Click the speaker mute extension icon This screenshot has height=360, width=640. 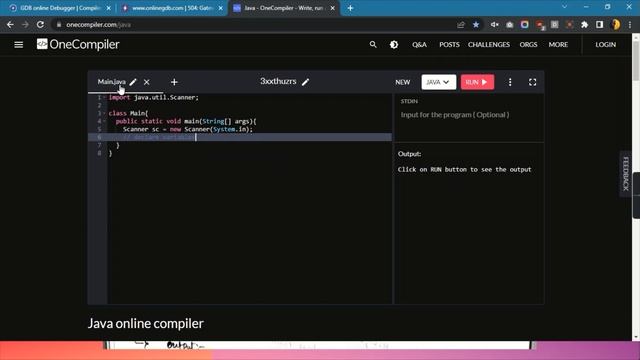click(x=494, y=24)
